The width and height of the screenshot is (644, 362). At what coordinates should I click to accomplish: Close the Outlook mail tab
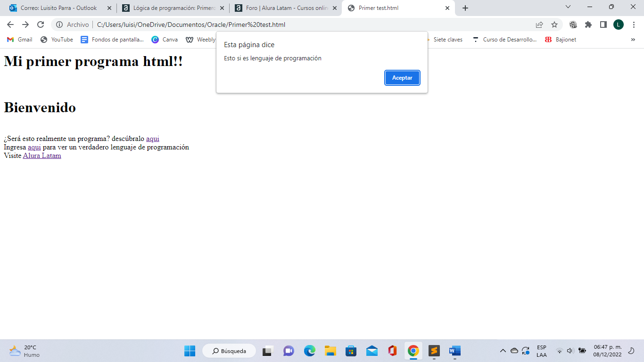tap(109, 8)
